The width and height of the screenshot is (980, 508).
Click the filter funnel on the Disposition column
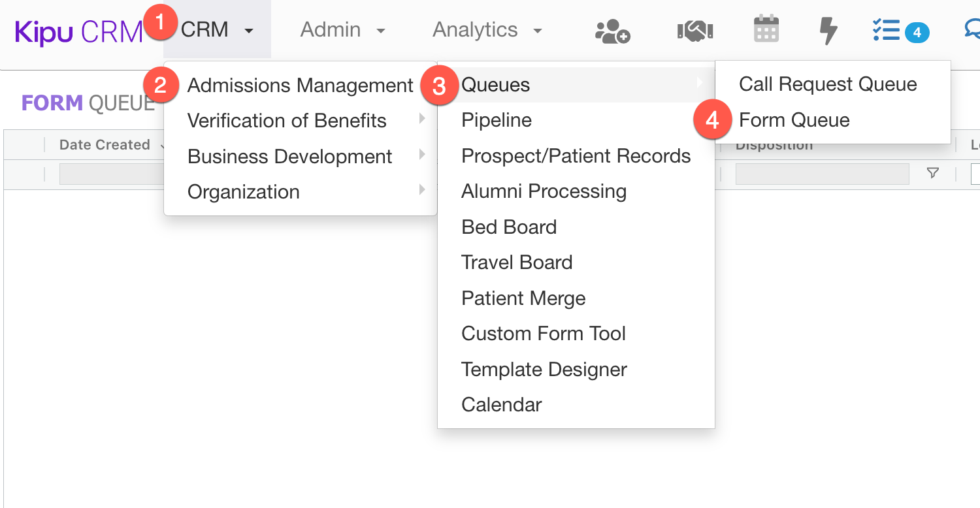coord(933,173)
